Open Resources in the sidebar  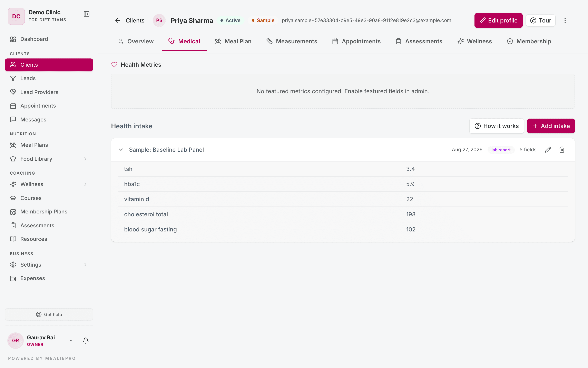49,239
